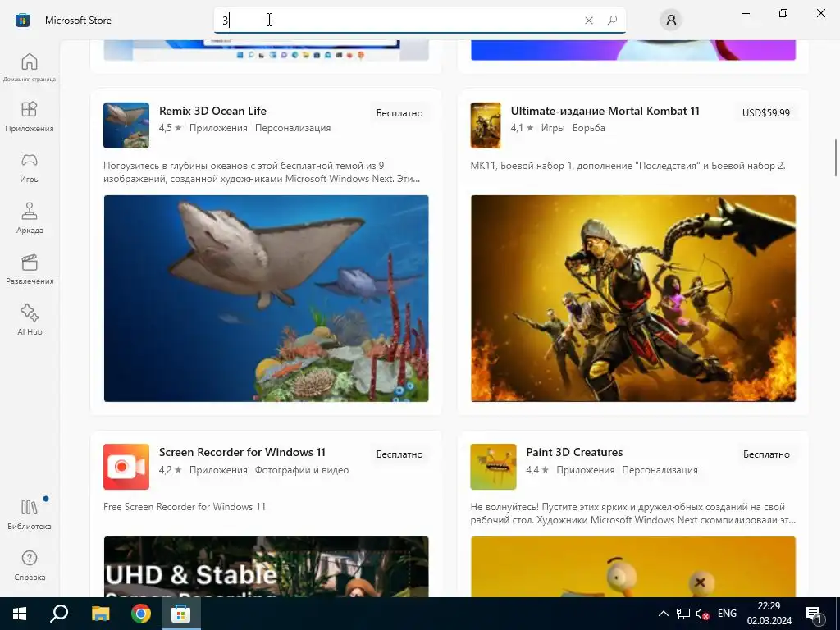Open Справка help section
The height and width of the screenshot is (630, 840).
click(x=30, y=566)
